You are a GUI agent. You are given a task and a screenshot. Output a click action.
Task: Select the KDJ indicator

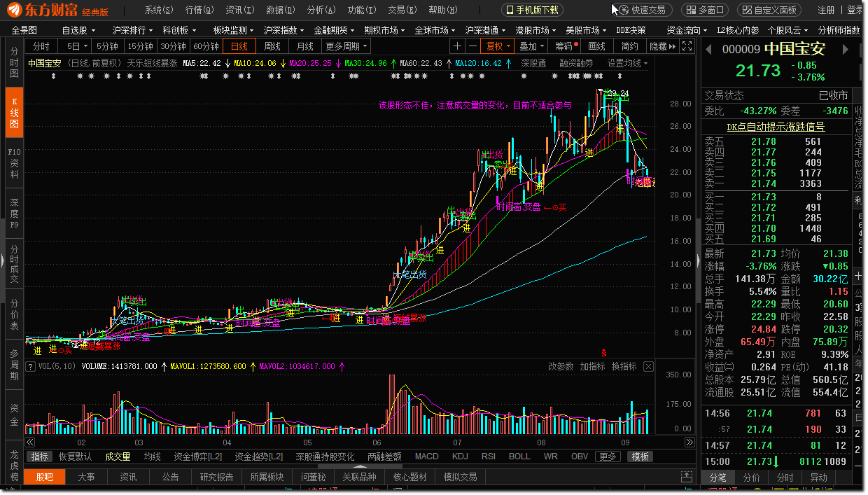(x=460, y=456)
